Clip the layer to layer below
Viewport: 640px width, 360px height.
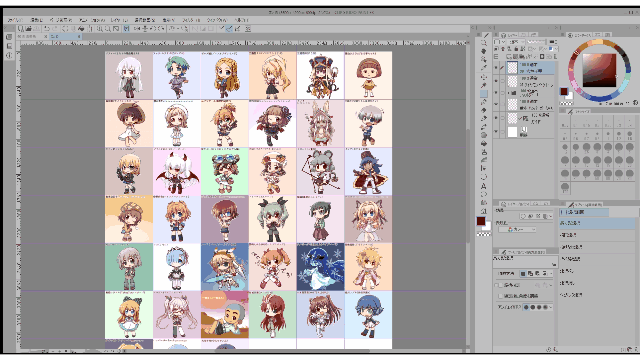click(x=496, y=49)
